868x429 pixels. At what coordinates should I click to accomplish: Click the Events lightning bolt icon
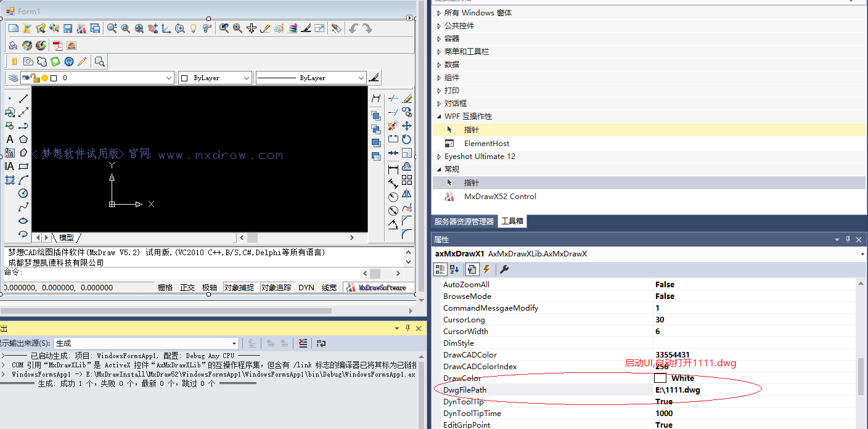point(486,269)
